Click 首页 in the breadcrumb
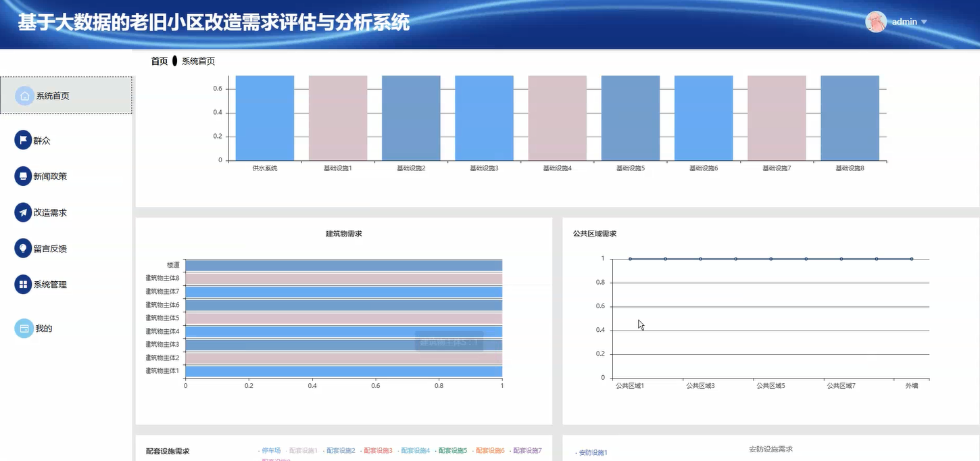 [x=159, y=61]
